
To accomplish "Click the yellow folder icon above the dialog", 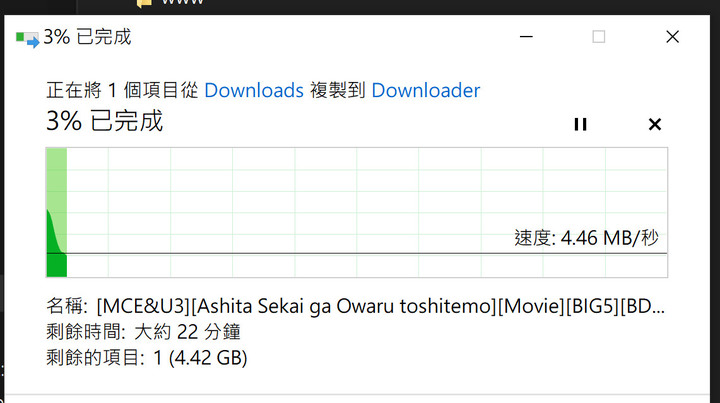I will pos(144,3).
